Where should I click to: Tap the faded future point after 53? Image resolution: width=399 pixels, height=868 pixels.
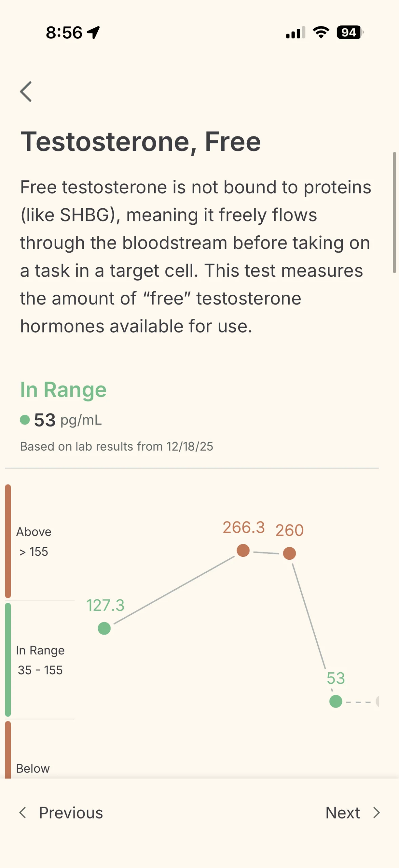point(377,701)
